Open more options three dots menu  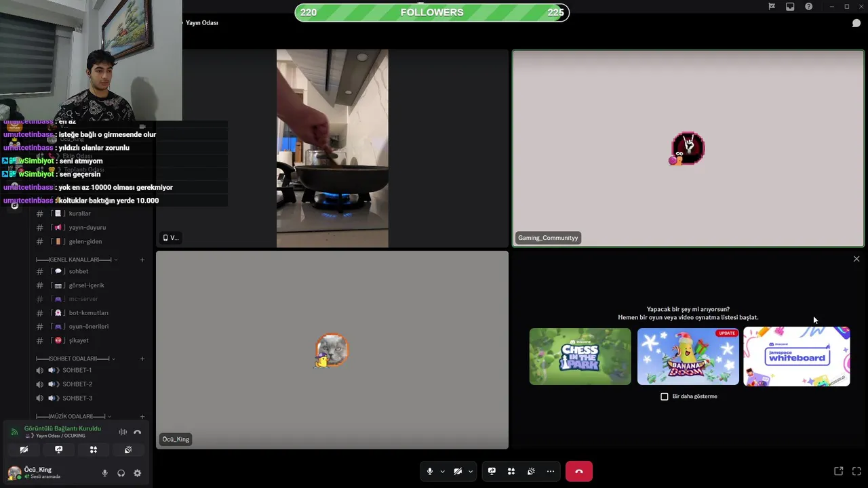(551, 471)
